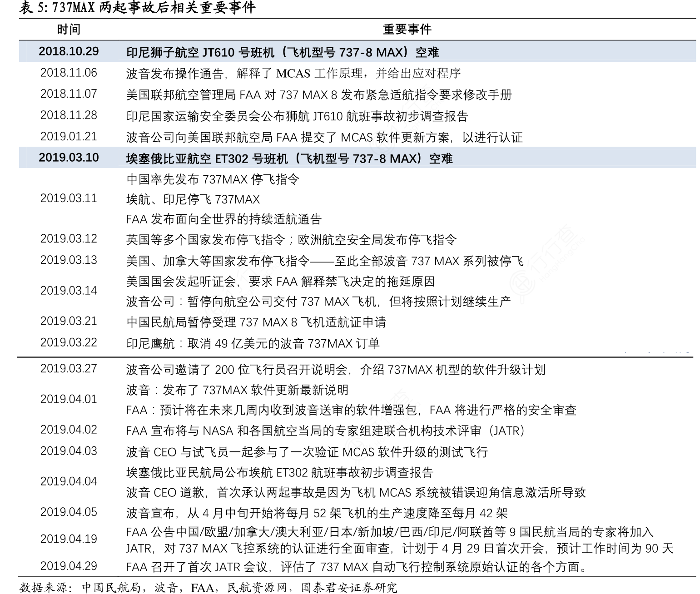Click the Boeing CEO apology line
Viewport: 700px width, 594px height.
tap(356, 492)
